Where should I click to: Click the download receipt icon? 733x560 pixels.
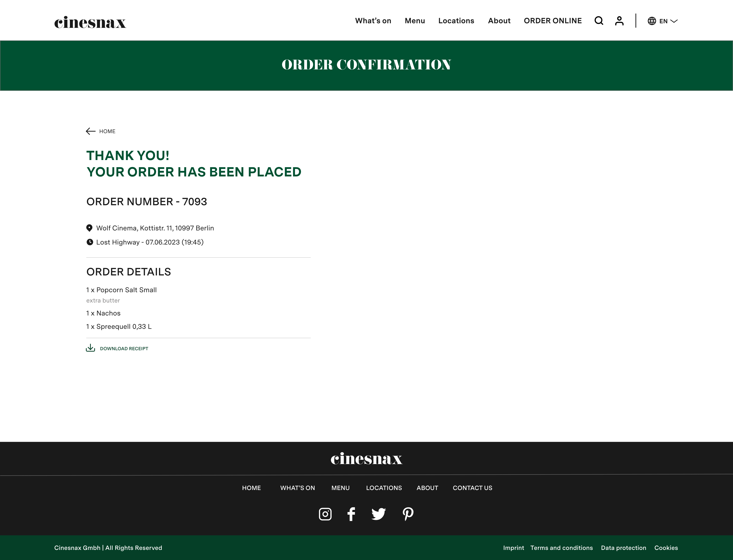pos(90,348)
